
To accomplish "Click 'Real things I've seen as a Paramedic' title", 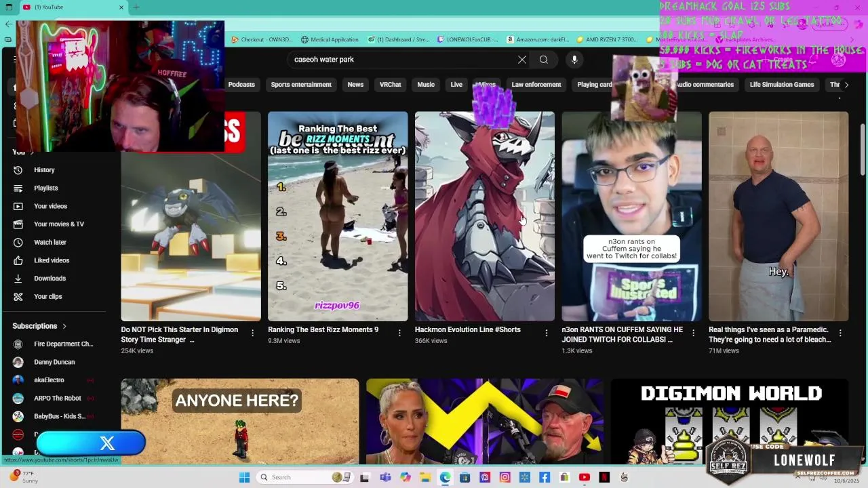I will 770,335.
